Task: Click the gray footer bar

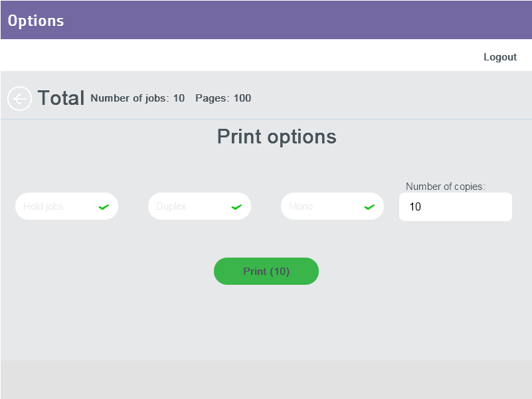Action: point(266,378)
